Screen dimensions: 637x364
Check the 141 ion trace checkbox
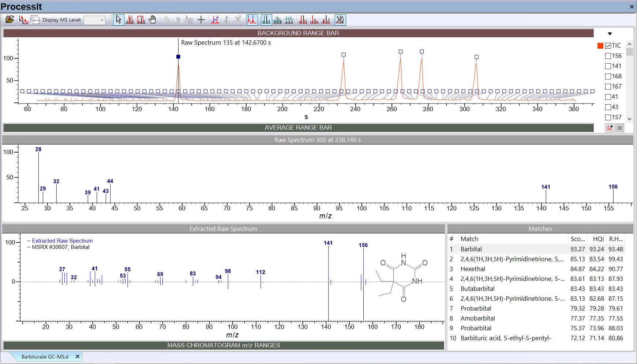(608, 66)
